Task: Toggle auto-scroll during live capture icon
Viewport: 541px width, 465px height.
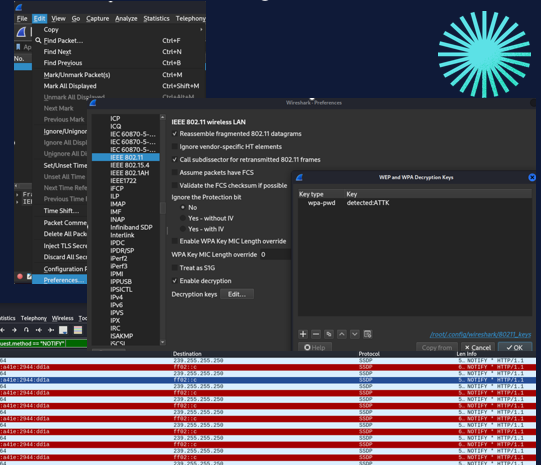Action: 63,330
